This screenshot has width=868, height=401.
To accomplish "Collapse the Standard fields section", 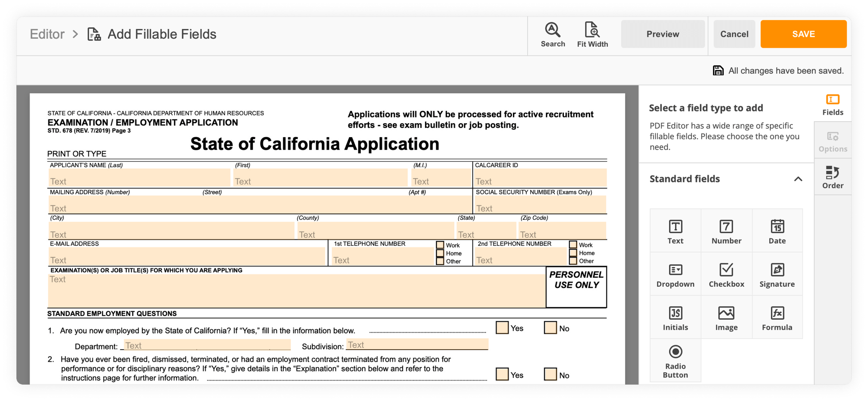I will 798,179.
